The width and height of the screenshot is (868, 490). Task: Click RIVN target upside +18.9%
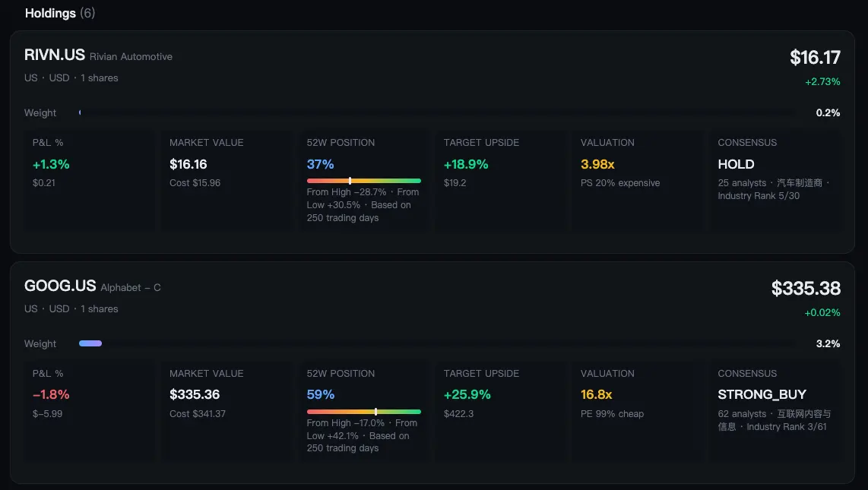pyautogui.click(x=466, y=164)
